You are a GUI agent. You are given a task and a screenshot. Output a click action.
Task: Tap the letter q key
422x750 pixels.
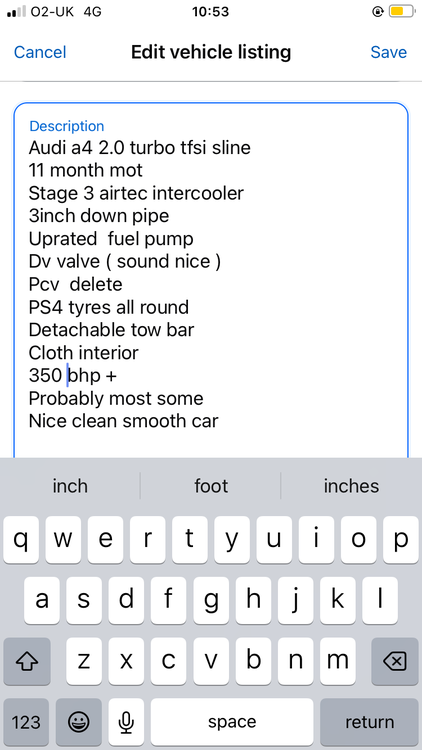point(21,540)
